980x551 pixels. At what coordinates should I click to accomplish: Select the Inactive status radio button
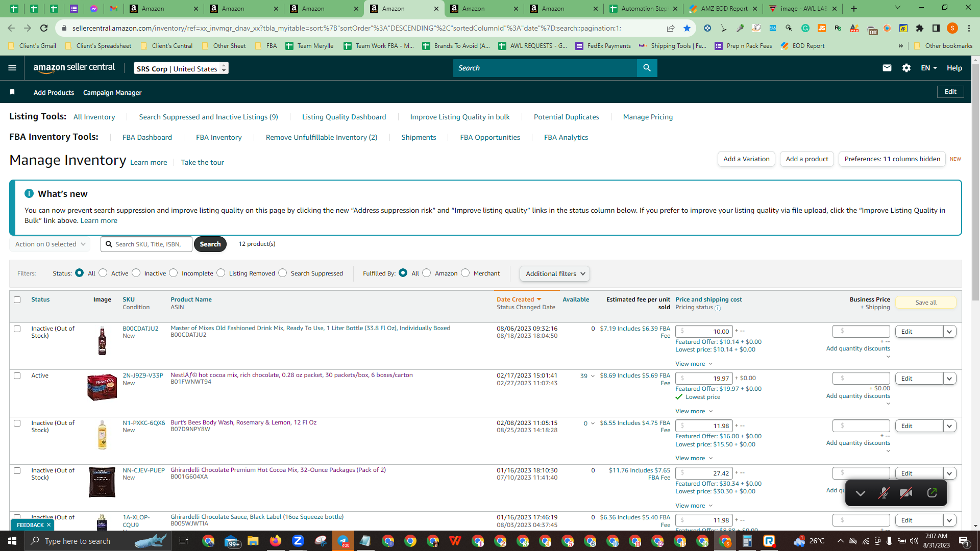(x=136, y=273)
